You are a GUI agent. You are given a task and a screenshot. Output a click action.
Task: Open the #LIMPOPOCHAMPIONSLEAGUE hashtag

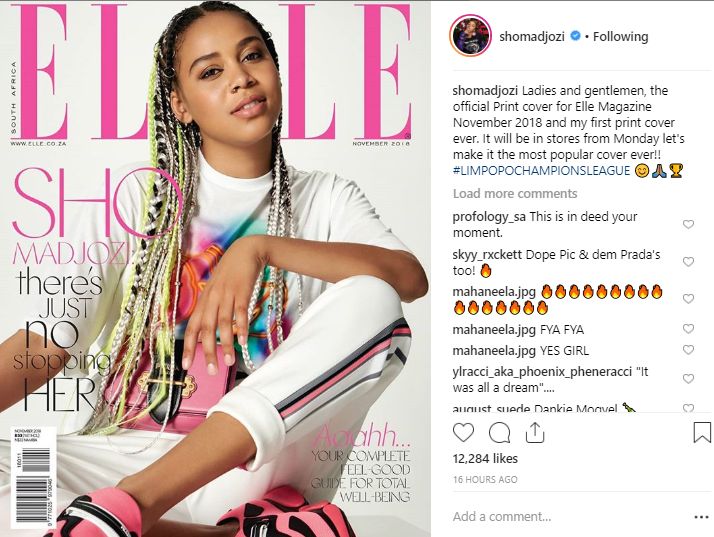point(541,171)
